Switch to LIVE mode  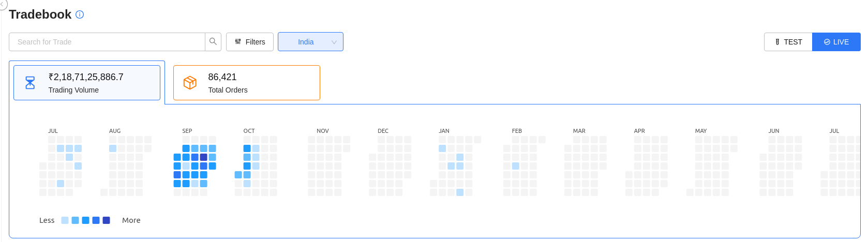[836, 42]
